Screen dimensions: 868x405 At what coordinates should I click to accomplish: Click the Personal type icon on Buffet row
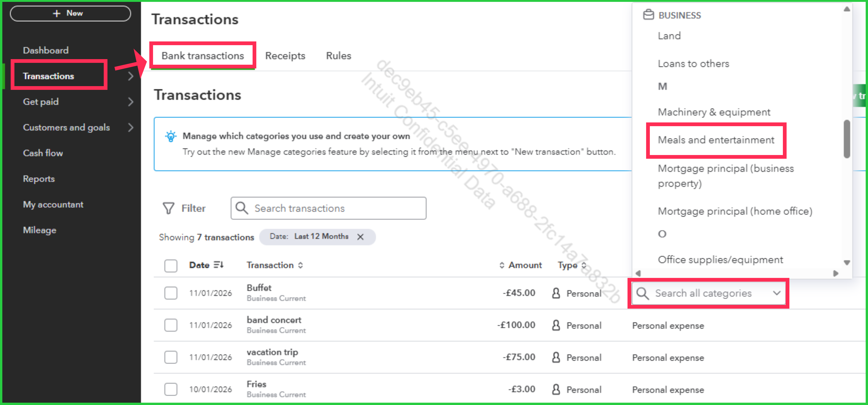tap(556, 293)
